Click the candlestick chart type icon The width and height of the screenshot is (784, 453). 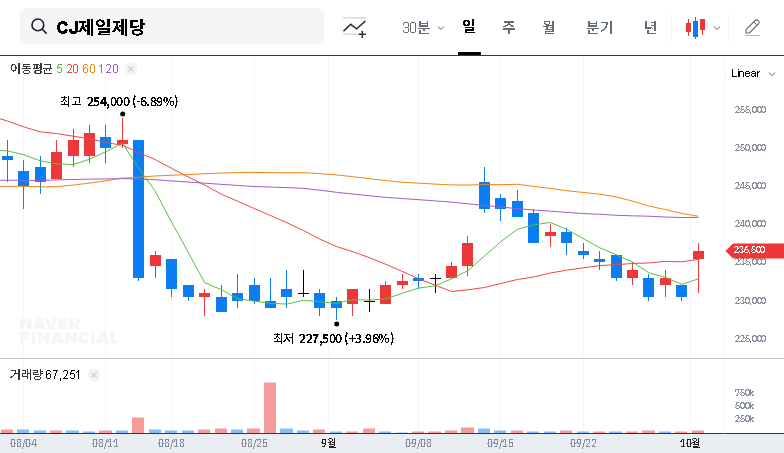(695, 28)
